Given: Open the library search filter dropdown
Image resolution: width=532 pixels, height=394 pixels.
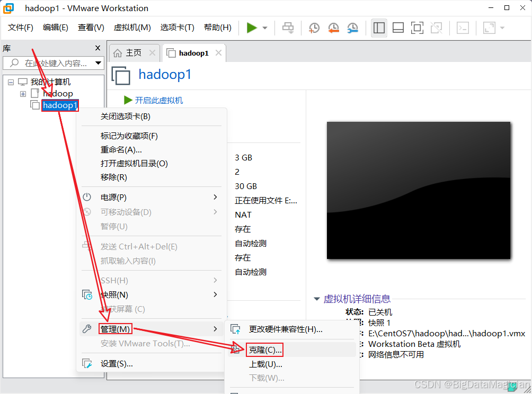Looking at the screenshot, I should click(x=99, y=63).
